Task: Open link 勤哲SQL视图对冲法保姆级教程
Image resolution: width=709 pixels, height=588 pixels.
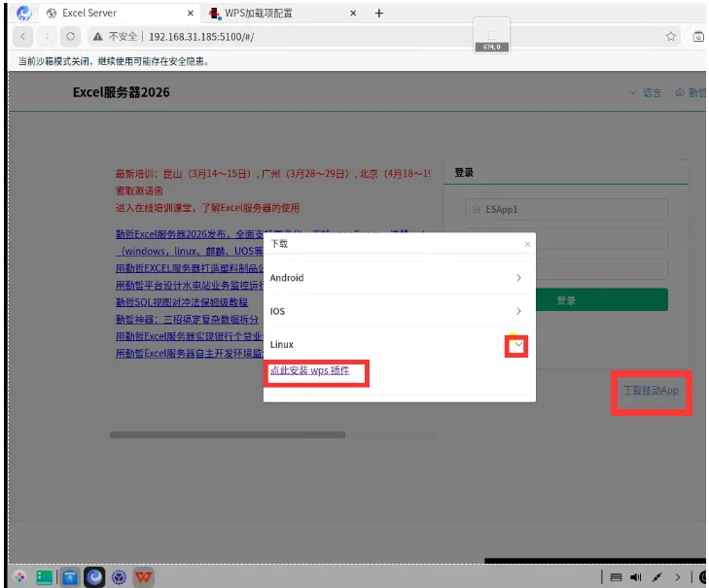Action: pyautogui.click(x=182, y=302)
